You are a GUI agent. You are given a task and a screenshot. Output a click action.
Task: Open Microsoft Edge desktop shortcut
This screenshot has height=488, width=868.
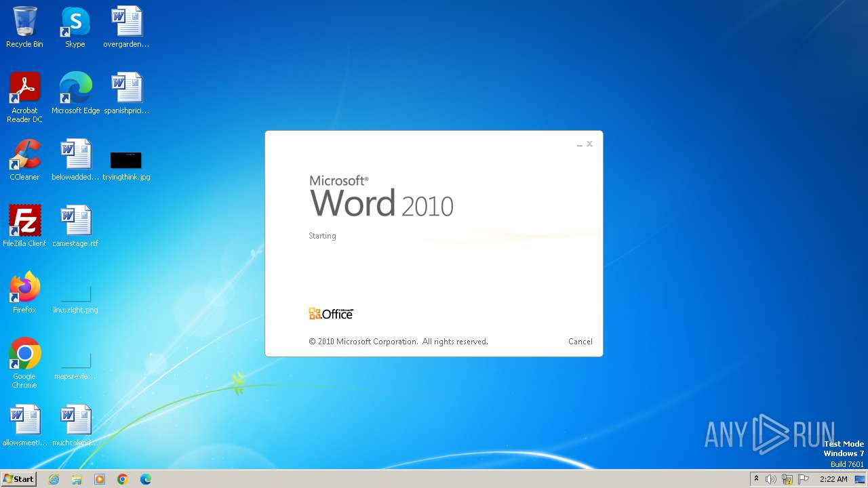click(75, 94)
